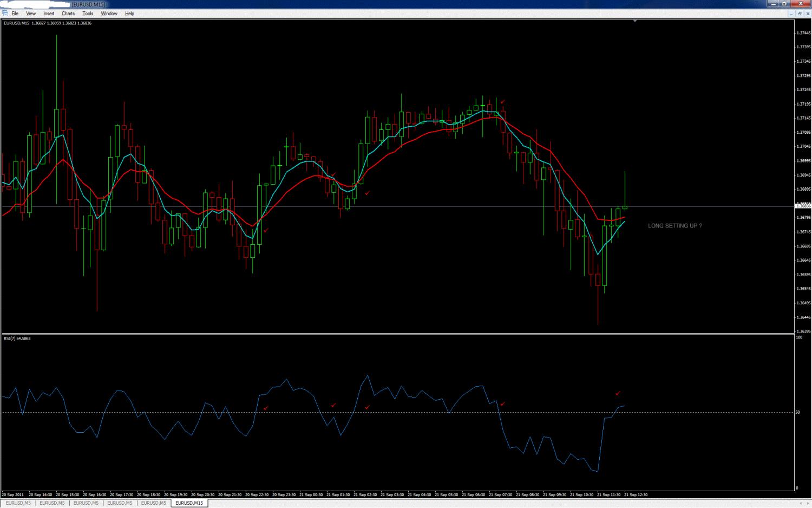The width and height of the screenshot is (812, 508).
Task: Open the Window menu
Action: point(109,14)
